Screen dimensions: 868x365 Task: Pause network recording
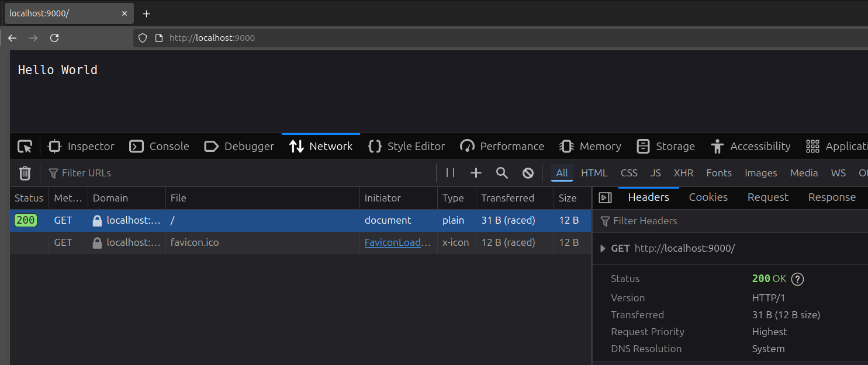point(450,173)
